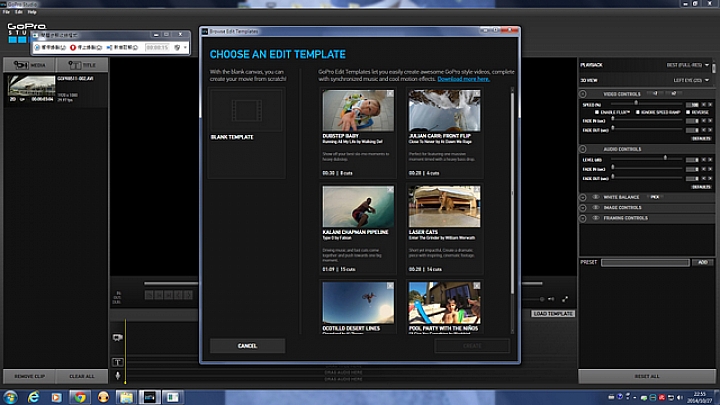The image size is (720, 405).
Task: Open the Edit menu
Action: pyautogui.click(x=19, y=12)
